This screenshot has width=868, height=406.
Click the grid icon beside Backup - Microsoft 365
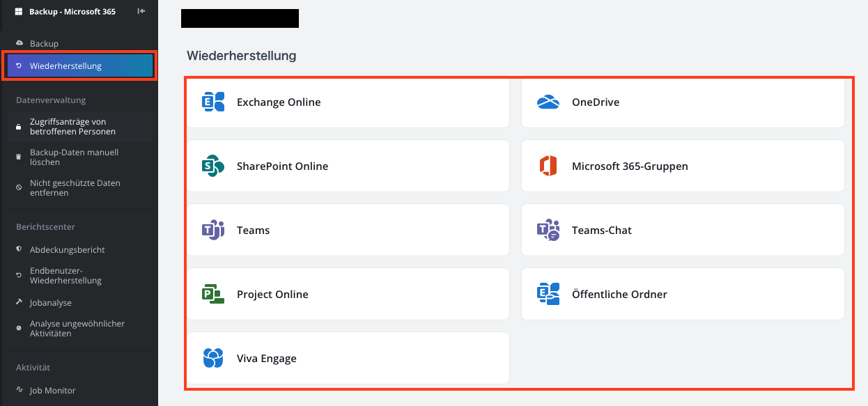pos(19,12)
